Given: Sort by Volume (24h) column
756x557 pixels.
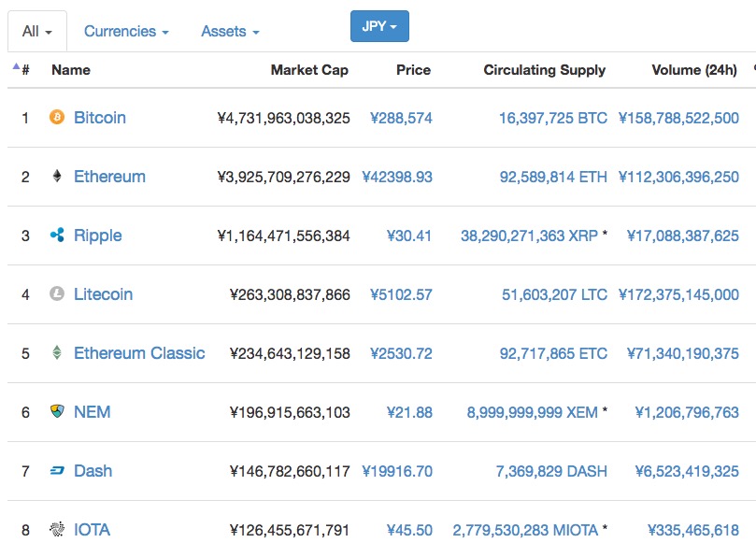Looking at the screenshot, I should click(x=694, y=70).
